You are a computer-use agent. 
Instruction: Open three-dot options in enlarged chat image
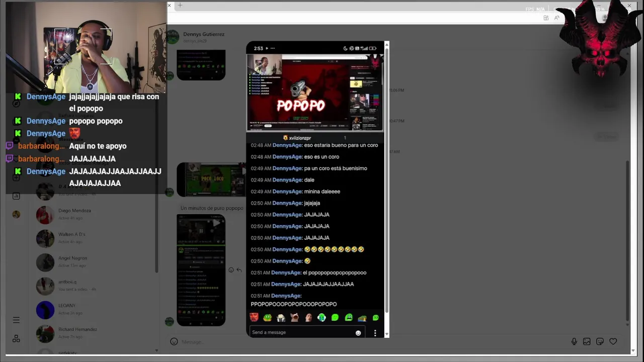point(375,333)
